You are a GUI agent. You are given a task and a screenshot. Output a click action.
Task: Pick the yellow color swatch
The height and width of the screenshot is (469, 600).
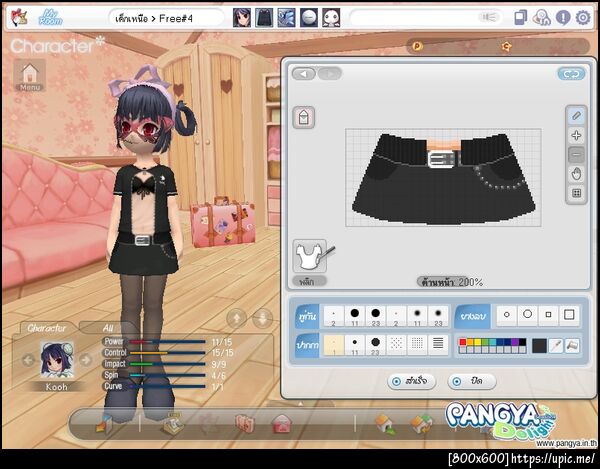pos(478,342)
